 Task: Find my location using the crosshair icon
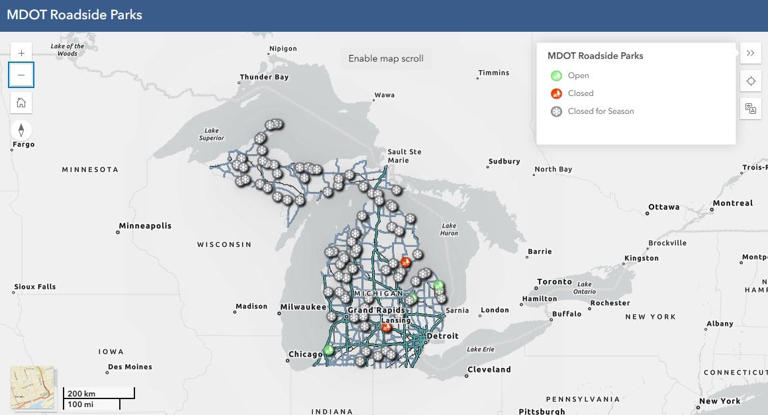[x=750, y=81]
